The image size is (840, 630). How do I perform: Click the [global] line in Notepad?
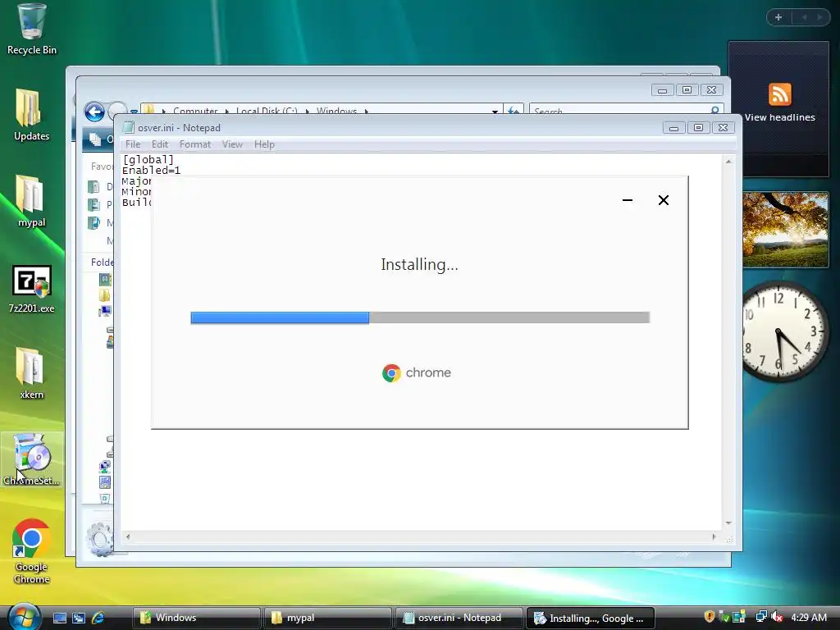[x=148, y=160]
